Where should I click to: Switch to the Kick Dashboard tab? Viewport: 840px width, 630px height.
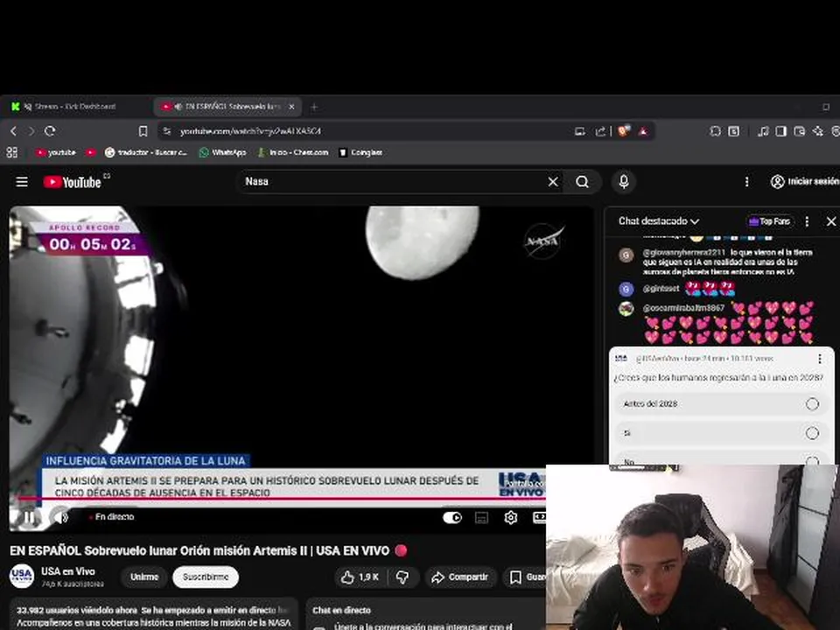[x=75, y=107]
